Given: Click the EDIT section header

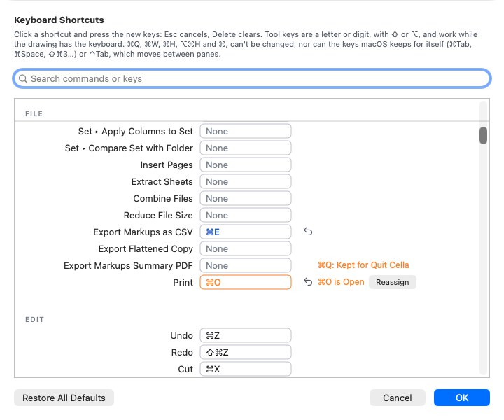Looking at the screenshot, I should [x=34, y=319].
